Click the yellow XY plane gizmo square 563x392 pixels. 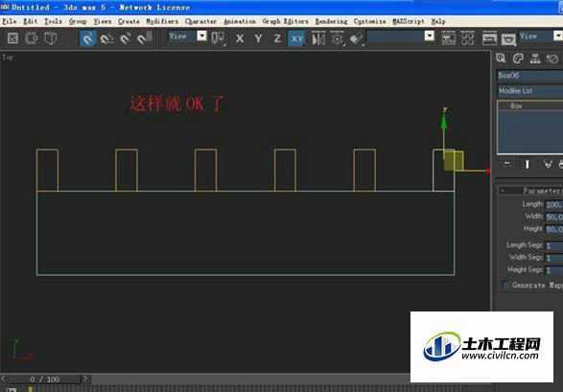(x=455, y=160)
